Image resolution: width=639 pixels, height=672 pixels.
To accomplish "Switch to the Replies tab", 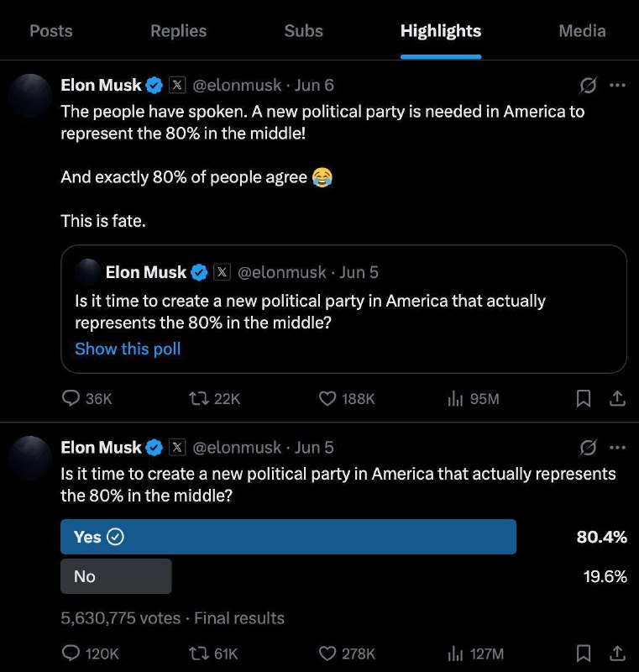I will click(x=178, y=31).
